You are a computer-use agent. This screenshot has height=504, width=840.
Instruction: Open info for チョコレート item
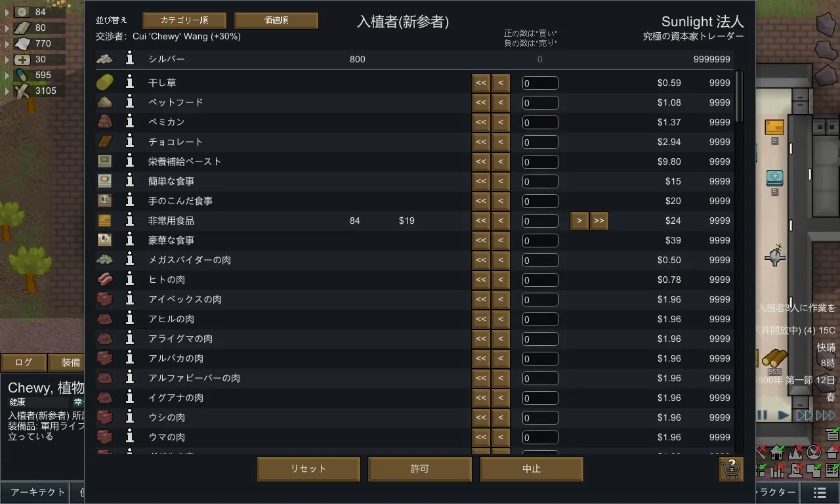click(130, 142)
